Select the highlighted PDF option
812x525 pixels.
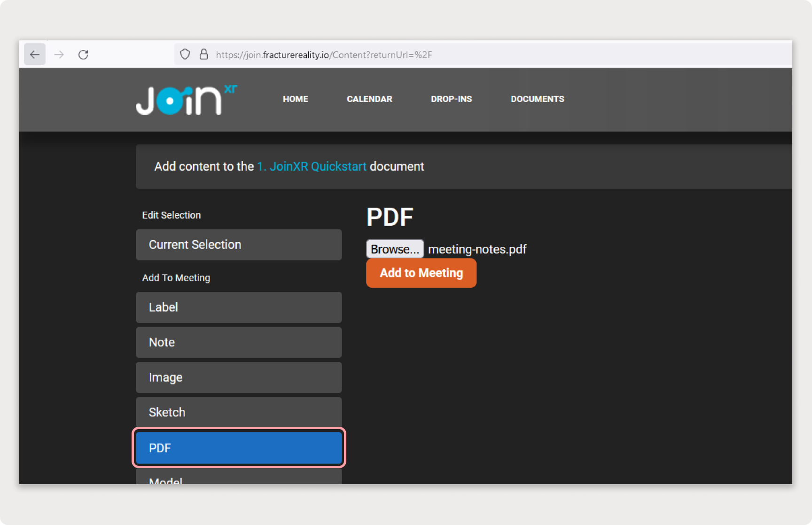238,448
